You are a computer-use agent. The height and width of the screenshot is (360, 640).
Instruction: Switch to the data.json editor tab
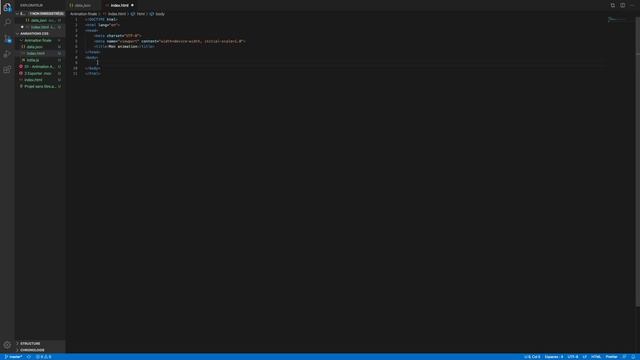click(x=83, y=5)
